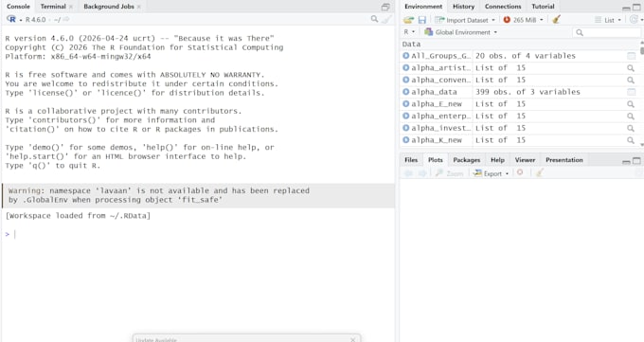Viewport: 644px width, 342px height.
Task: Click the Global Environment cube icon
Action: [428, 32]
